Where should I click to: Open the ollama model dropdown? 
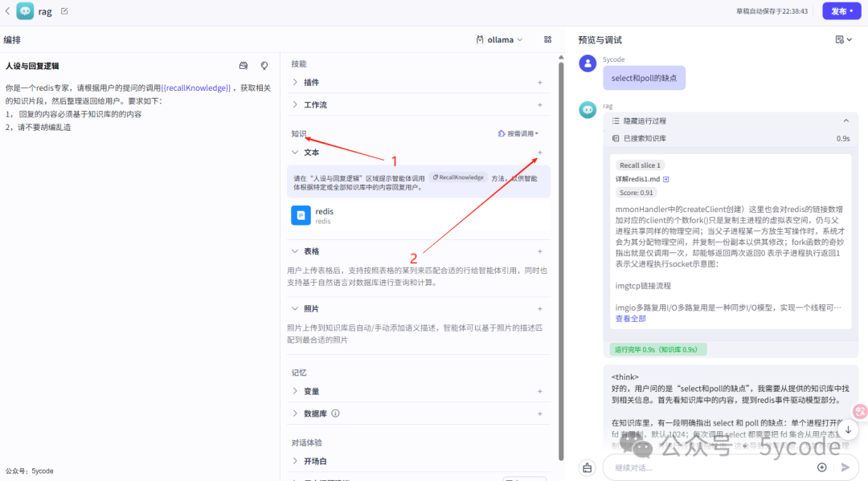click(x=499, y=40)
